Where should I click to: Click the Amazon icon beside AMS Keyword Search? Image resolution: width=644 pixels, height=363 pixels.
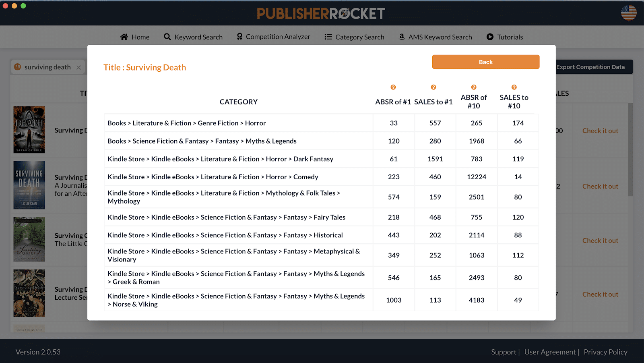pyautogui.click(x=402, y=37)
